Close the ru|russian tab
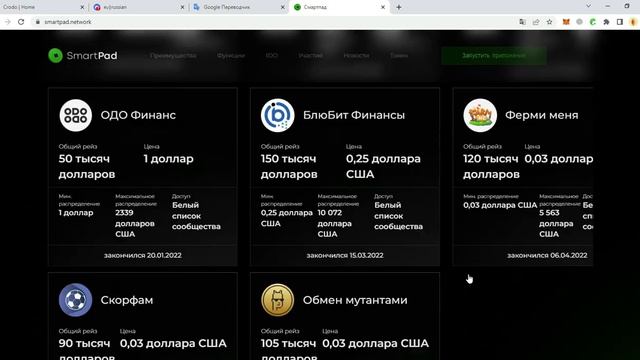This screenshot has width=640, height=360. pyautogui.click(x=182, y=7)
